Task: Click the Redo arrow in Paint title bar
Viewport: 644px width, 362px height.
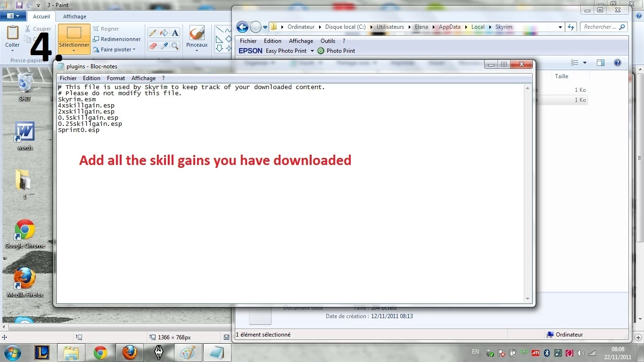Action: 30,5
